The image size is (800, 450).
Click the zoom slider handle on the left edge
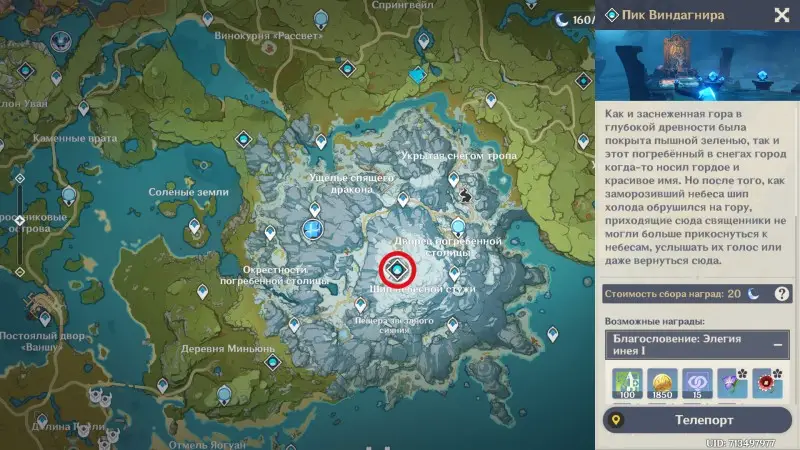click(x=19, y=220)
